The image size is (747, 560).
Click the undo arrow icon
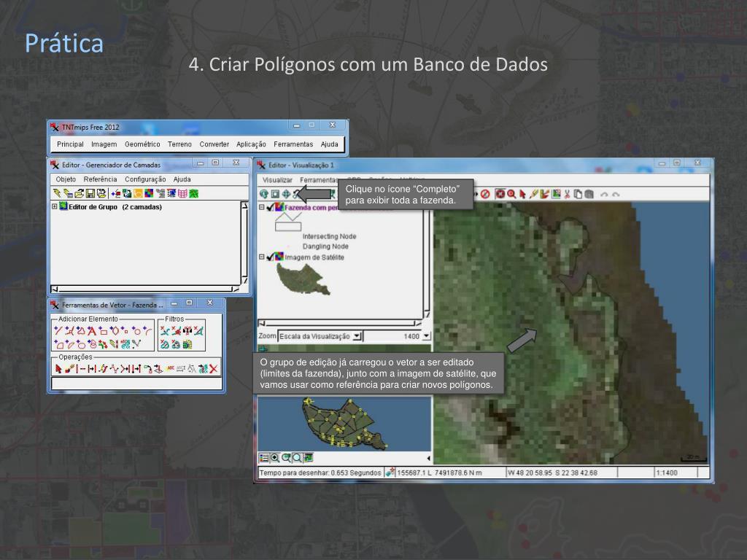point(604,194)
